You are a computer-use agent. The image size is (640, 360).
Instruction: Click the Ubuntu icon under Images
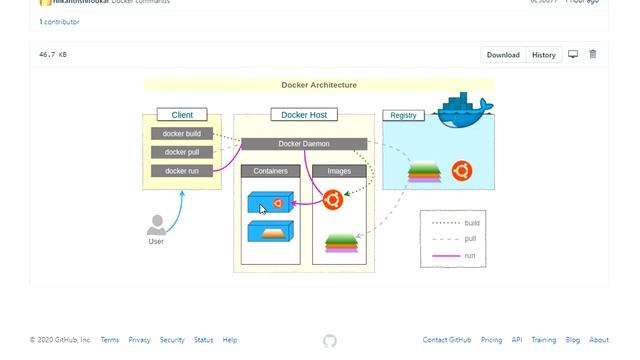333,200
